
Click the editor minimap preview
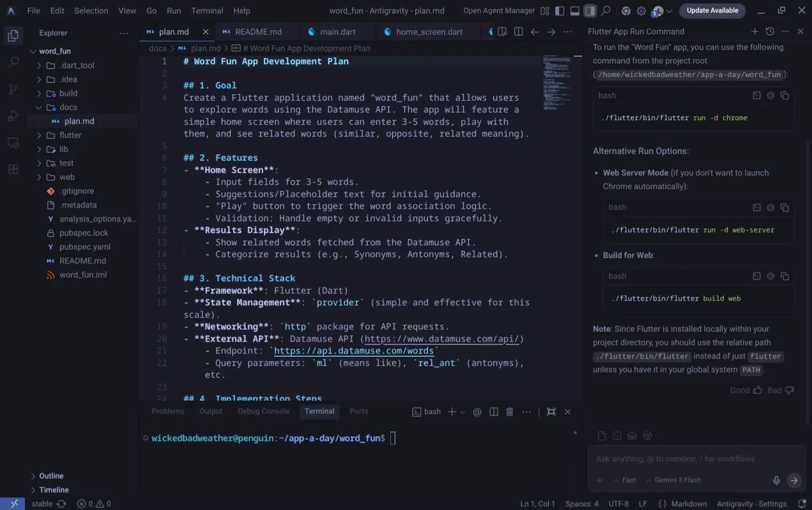click(x=557, y=82)
